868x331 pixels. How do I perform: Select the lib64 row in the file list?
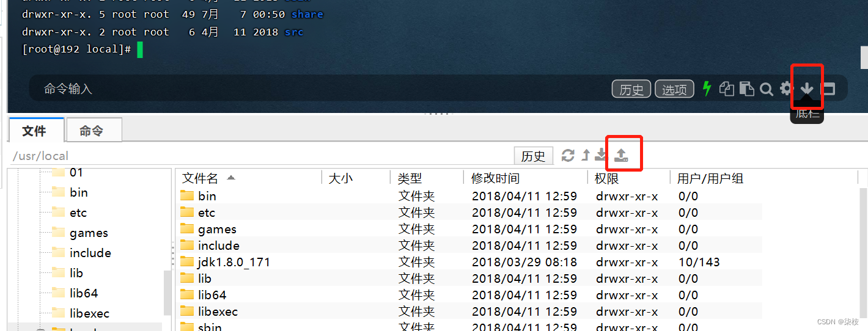click(469, 295)
